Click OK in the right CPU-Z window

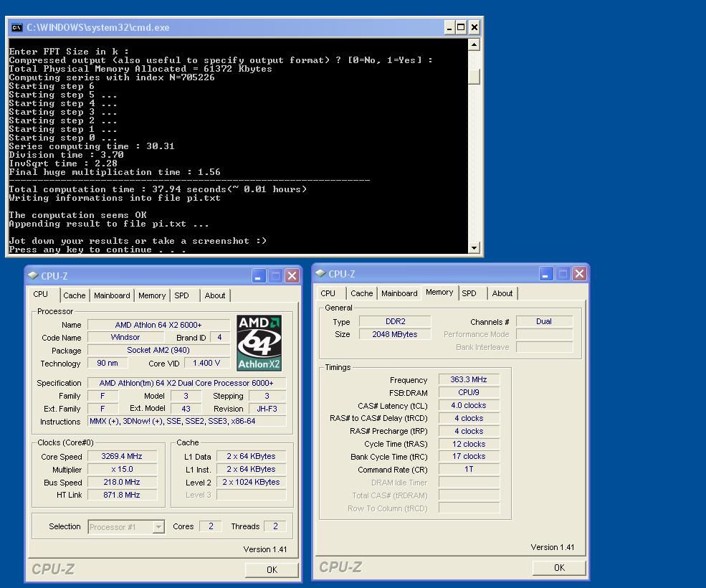[x=559, y=568]
